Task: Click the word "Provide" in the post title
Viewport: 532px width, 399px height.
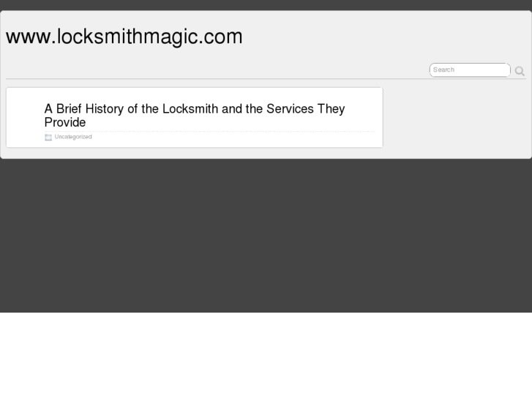Action: click(65, 122)
